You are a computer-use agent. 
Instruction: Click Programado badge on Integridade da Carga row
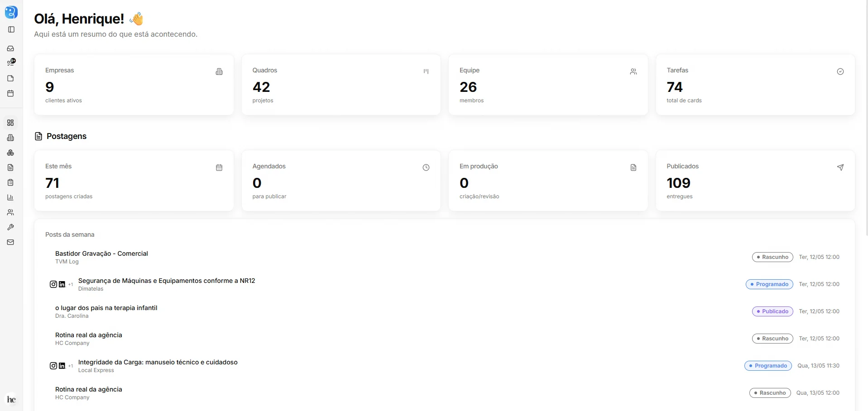[768, 366]
